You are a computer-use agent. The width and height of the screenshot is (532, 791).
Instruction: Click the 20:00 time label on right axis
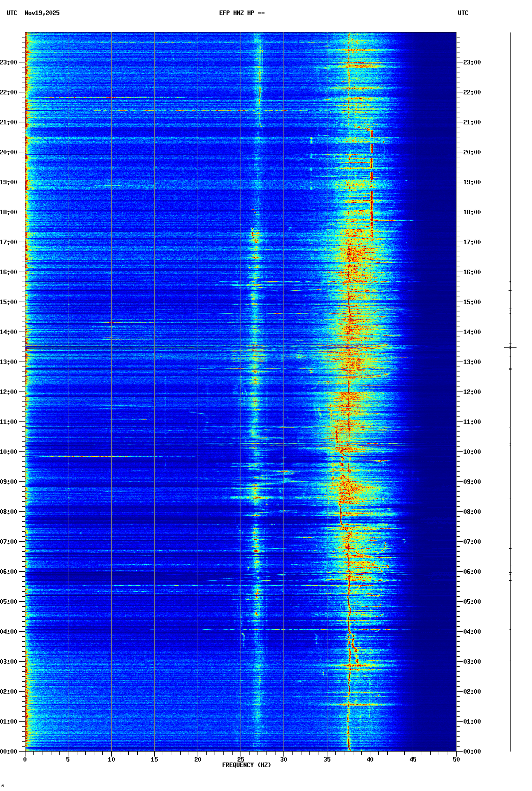pyautogui.click(x=472, y=152)
